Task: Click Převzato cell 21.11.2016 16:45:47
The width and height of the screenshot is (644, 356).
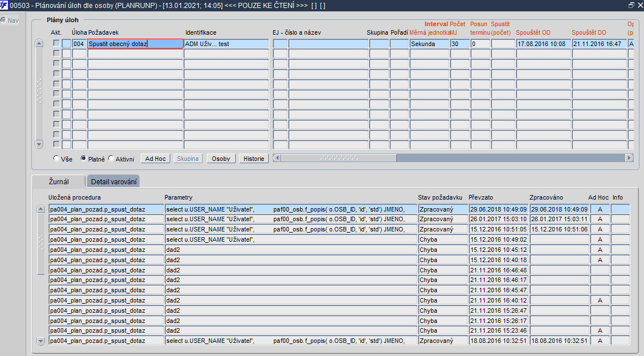Action: pyautogui.click(x=499, y=290)
